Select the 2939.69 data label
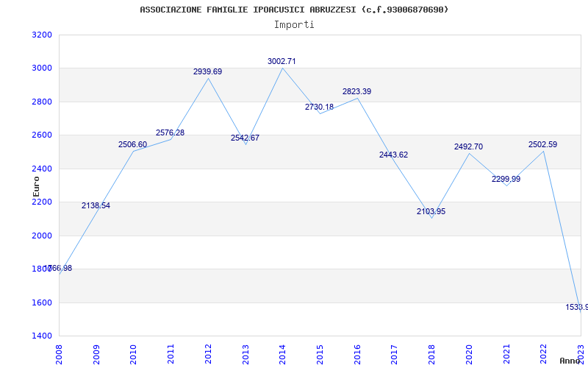Image resolution: width=588 pixels, height=368 pixels. (208, 71)
